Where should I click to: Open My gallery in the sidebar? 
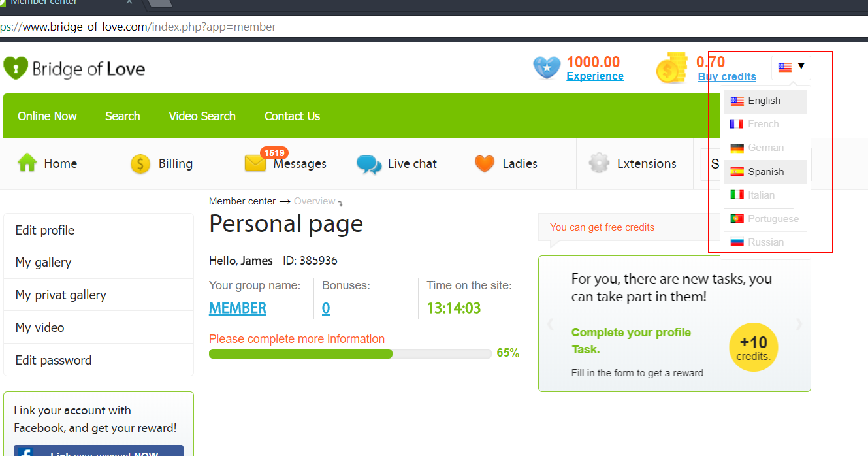click(x=99, y=263)
